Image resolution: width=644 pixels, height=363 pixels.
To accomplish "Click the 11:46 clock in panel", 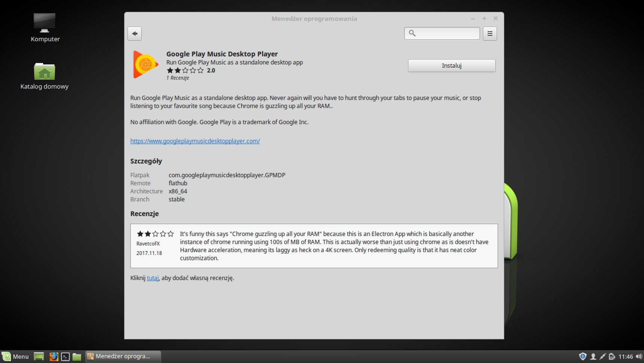I will (626, 356).
